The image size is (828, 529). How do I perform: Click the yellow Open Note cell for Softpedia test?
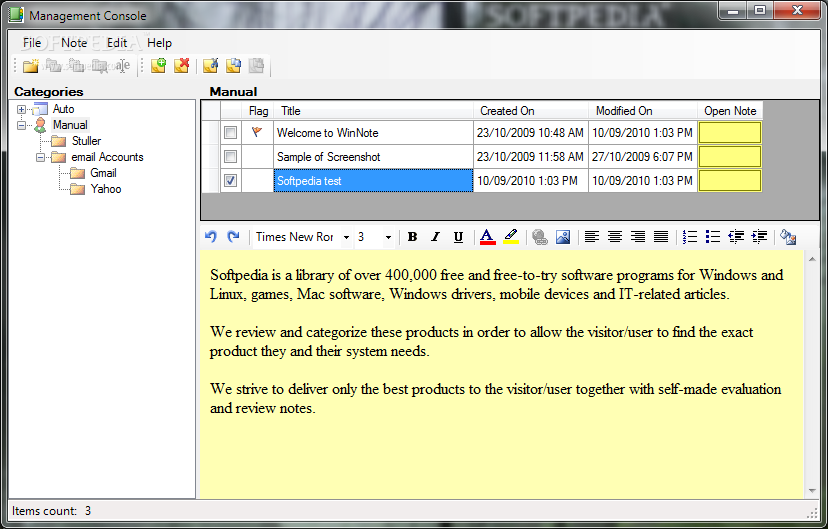(730, 181)
